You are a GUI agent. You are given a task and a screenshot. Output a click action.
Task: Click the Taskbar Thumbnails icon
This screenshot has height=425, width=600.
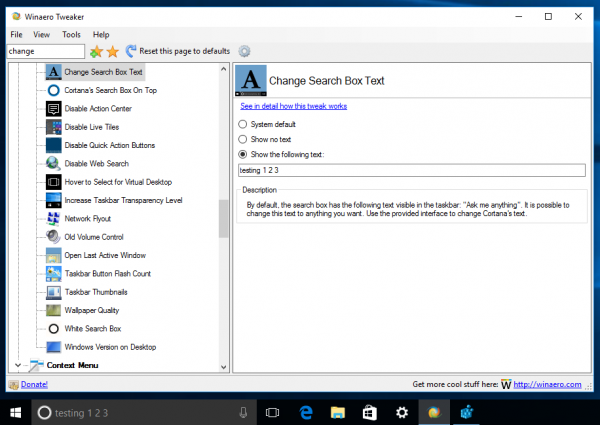coord(54,292)
